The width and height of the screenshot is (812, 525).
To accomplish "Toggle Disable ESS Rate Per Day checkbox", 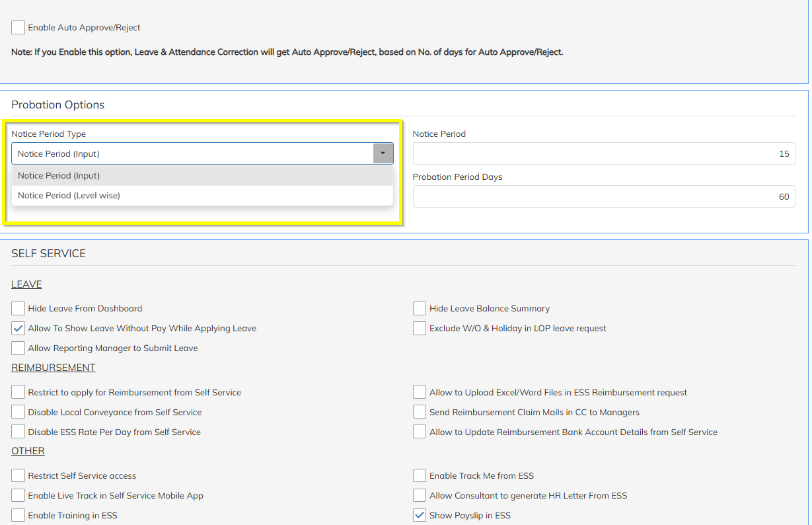I will pyautogui.click(x=18, y=432).
